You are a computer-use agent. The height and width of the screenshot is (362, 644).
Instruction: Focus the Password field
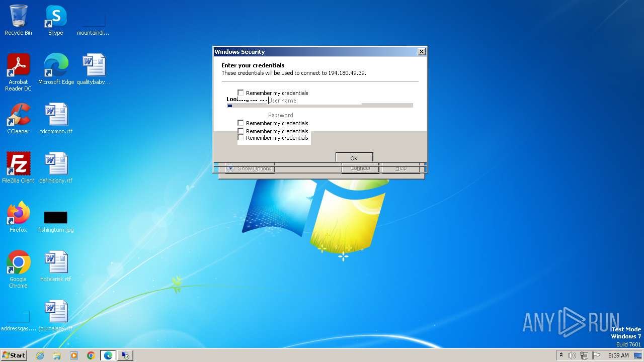point(314,115)
